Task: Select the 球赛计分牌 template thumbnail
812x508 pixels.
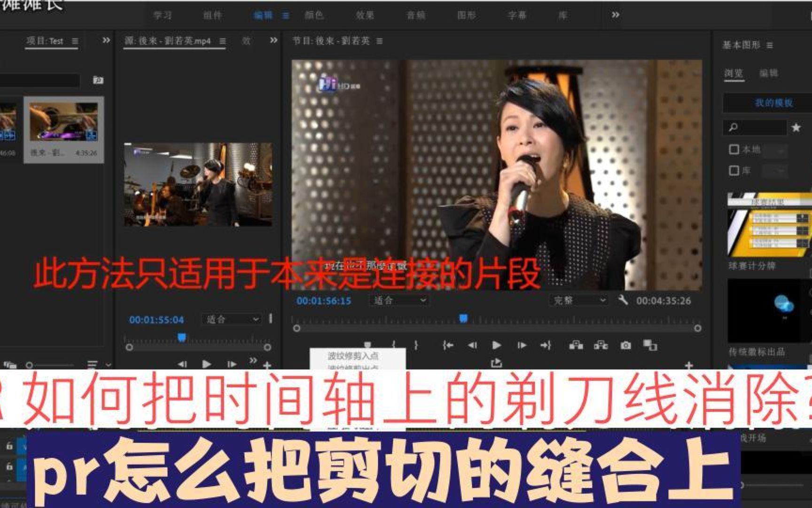Action: (769, 224)
